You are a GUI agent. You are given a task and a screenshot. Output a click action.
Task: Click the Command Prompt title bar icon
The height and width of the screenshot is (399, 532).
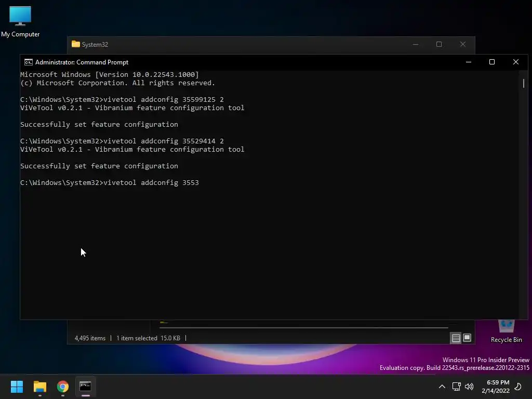coord(29,62)
